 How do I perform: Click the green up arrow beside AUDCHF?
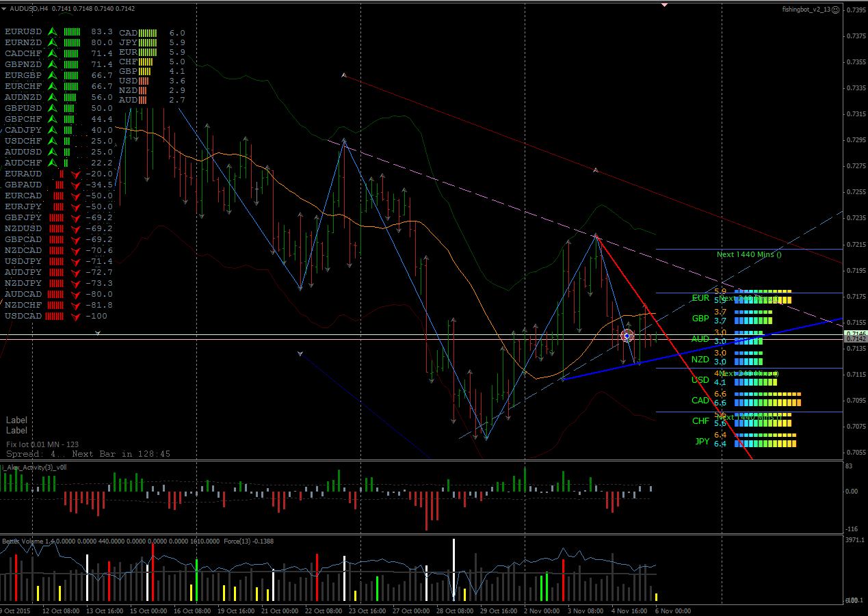[51, 163]
